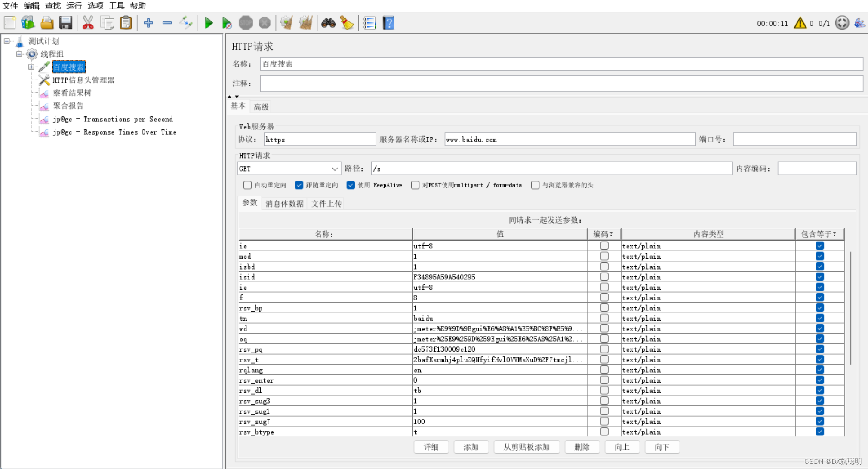This screenshot has height=469, width=868.
Task: Open Search with binoculars icon
Action: (x=328, y=23)
